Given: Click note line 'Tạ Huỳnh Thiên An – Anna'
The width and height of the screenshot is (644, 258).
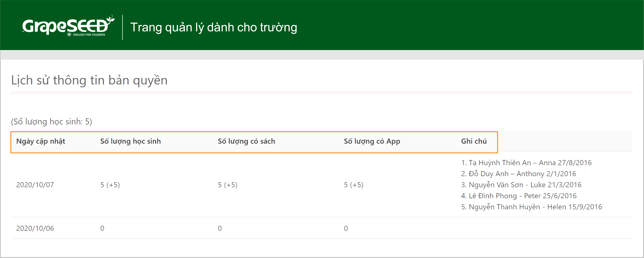Looking at the screenshot, I should (x=526, y=163).
